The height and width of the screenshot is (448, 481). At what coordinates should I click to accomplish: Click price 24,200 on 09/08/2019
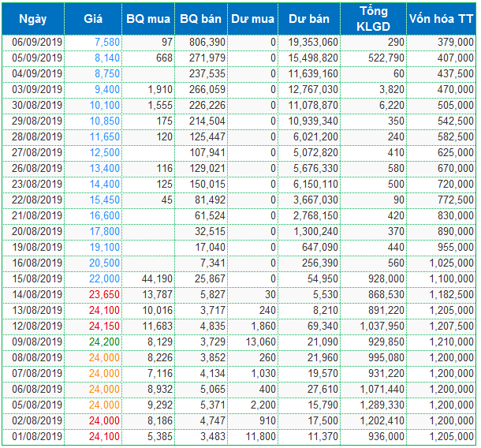pos(105,342)
